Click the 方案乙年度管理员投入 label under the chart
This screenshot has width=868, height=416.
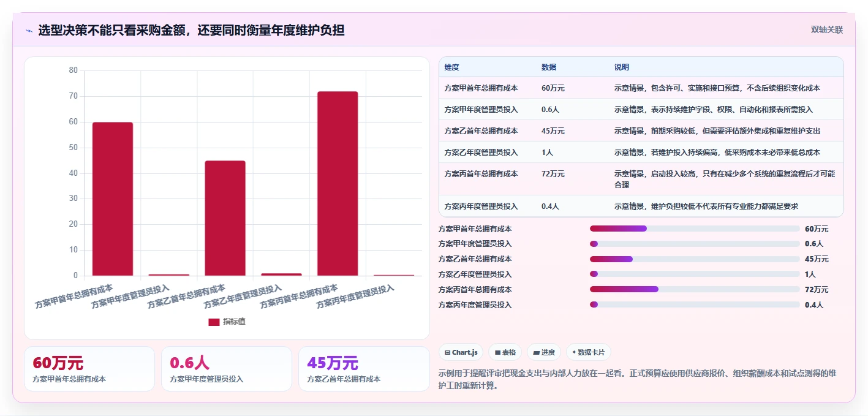pyautogui.click(x=243, y=296)
